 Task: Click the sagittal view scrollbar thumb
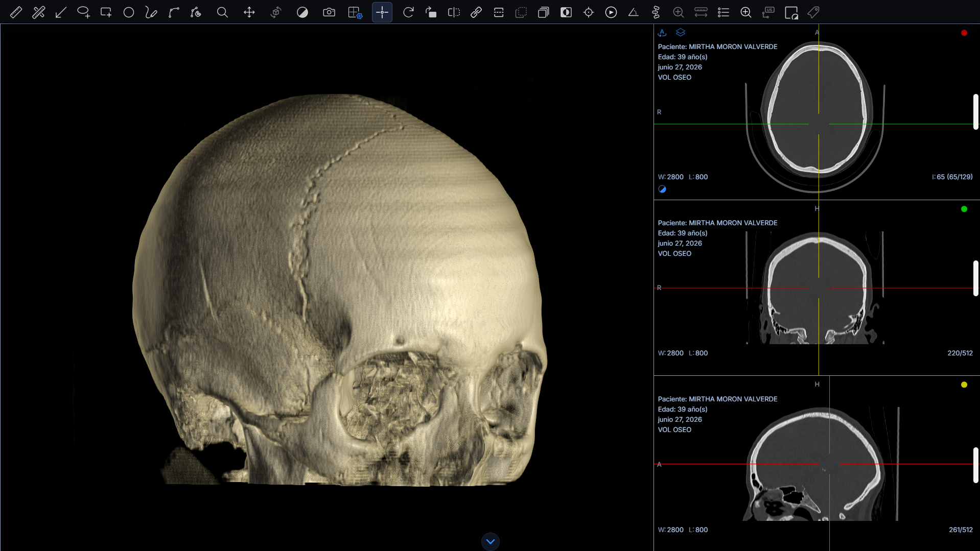pyautogui.click(x=975, y=465)
